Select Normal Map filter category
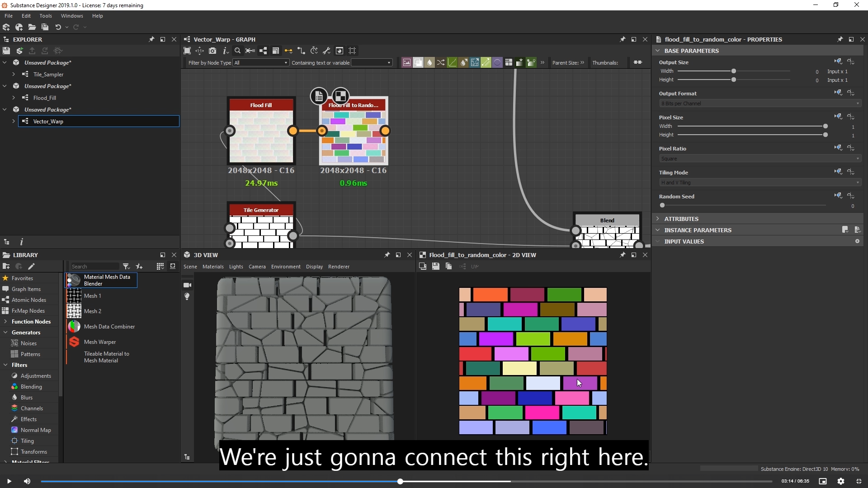Image resolution: width=868 pixels, height=488 pixels. 36,430
